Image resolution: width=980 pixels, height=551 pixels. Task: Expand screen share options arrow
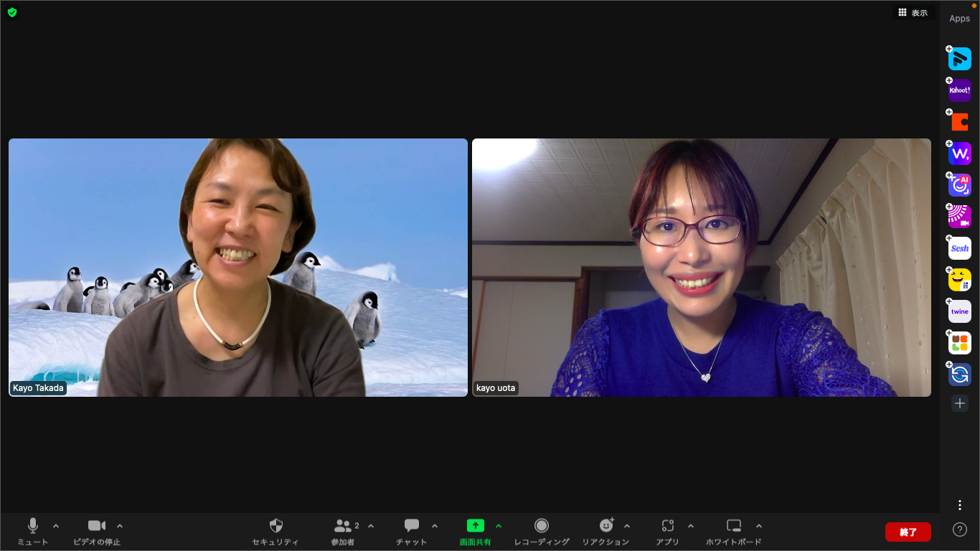pyautogui.click(x=499, y=526)
